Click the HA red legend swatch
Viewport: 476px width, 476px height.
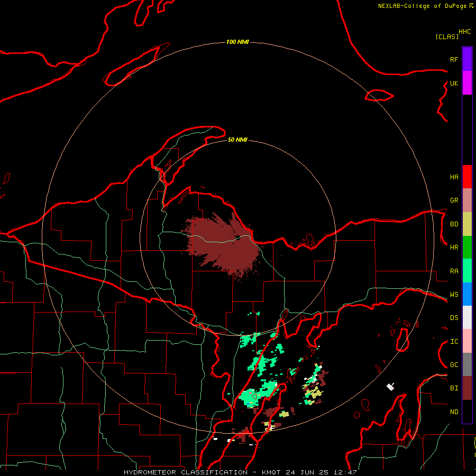point(467,177)
